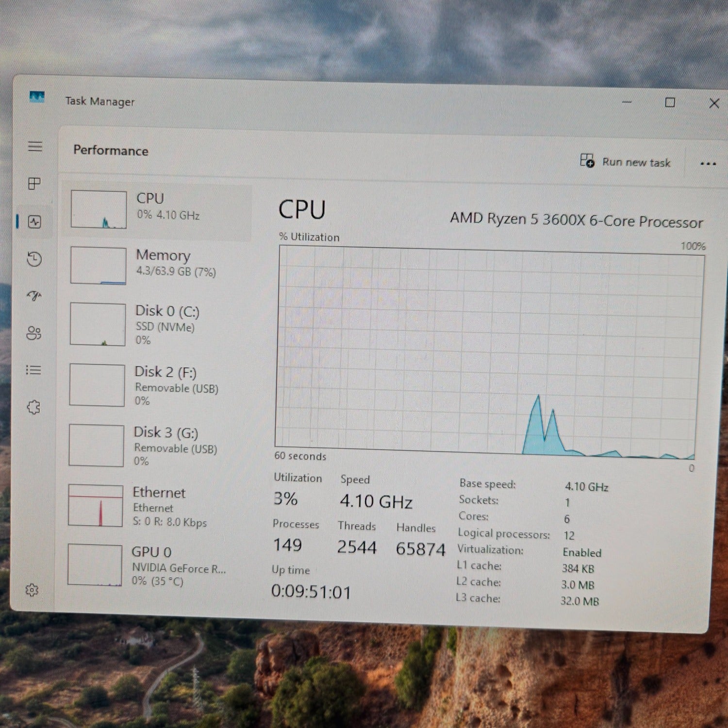
Task: Click the Speed value 4.10 GHz
Action: pyautogui.click(x=376, y=501)
